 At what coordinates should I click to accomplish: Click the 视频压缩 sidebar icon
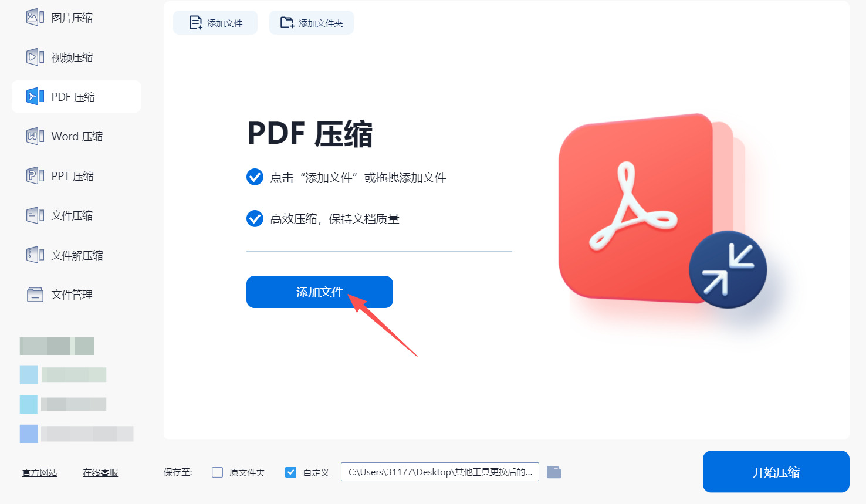click(35, 57)
